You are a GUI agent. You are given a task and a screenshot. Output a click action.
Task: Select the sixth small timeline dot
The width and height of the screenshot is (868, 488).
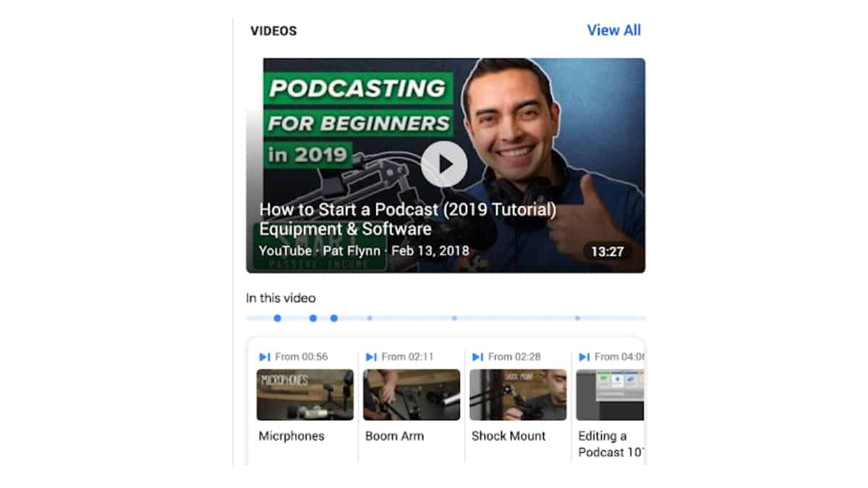[577, 318]
